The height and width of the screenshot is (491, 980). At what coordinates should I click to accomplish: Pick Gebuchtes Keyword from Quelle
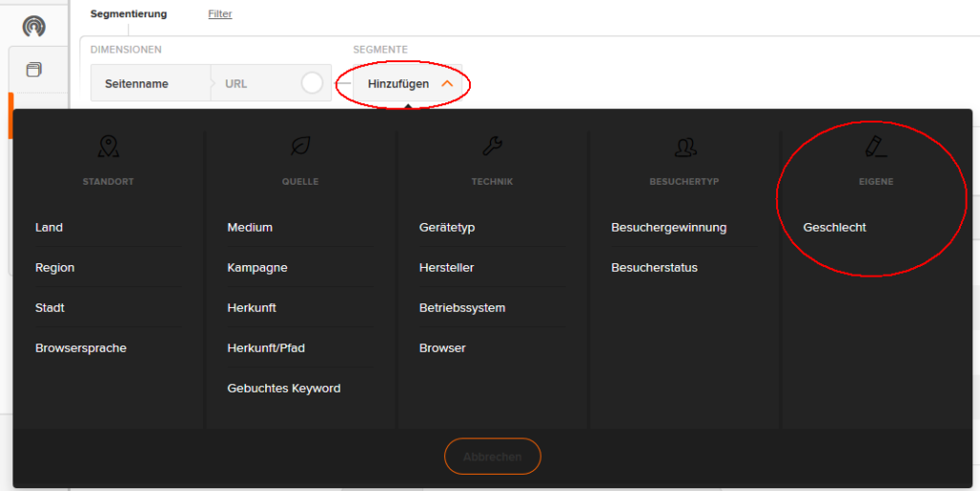tap(283, 388)
